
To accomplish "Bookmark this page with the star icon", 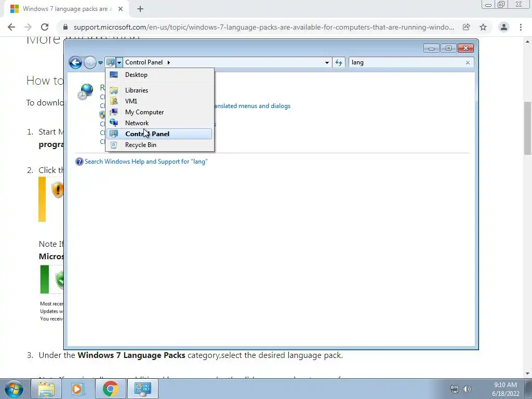I will 483,27.
